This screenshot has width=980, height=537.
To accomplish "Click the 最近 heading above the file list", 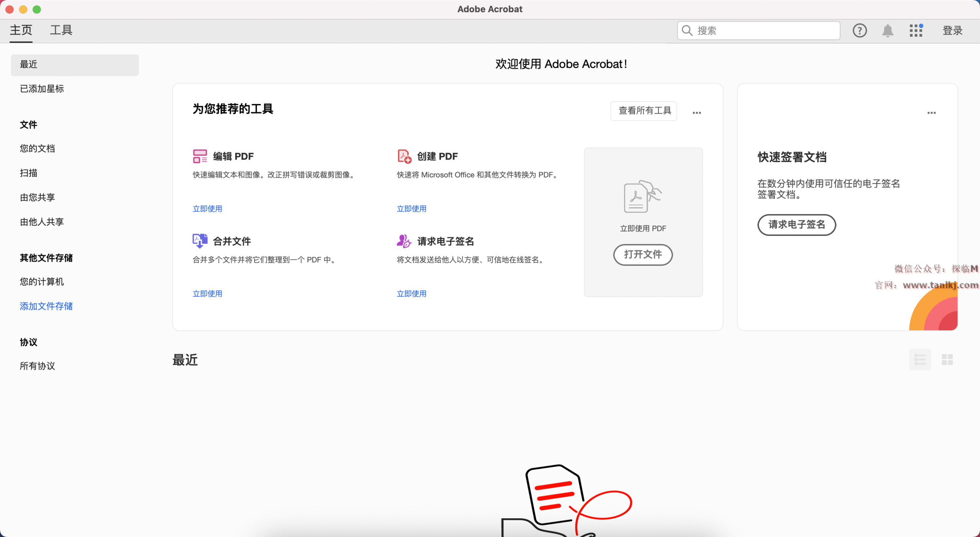I will (x=185, y=360).
